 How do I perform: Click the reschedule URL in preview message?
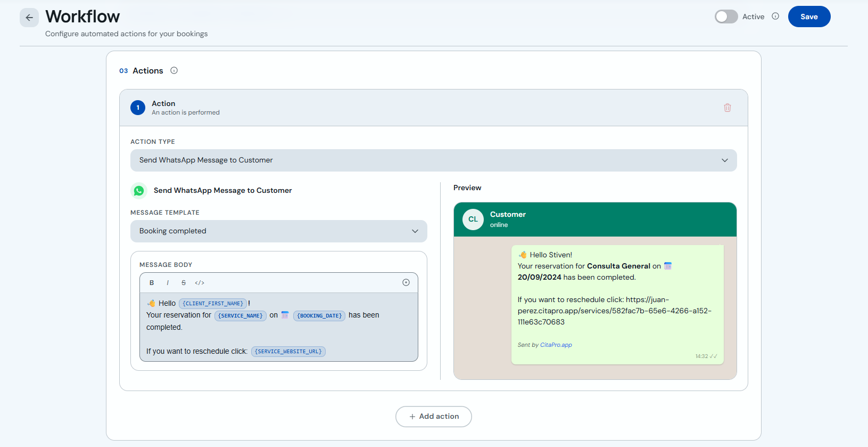[615, 311]
